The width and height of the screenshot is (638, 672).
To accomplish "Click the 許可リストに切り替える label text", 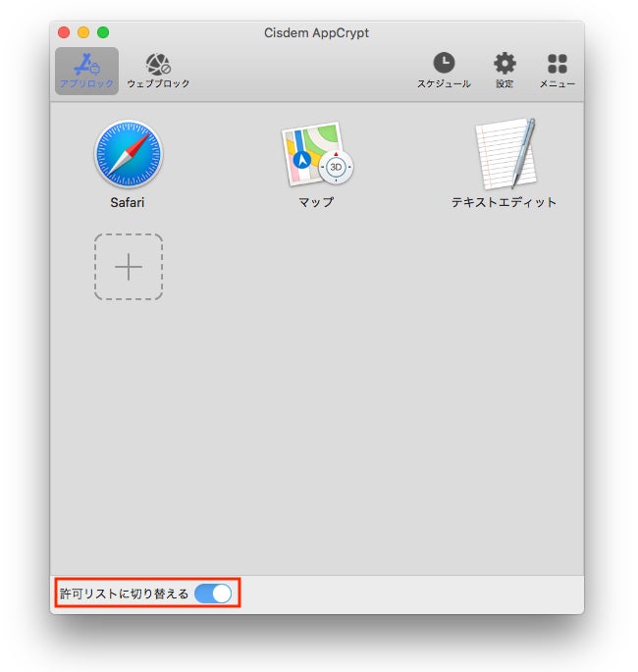I will (x=124, y=594).
